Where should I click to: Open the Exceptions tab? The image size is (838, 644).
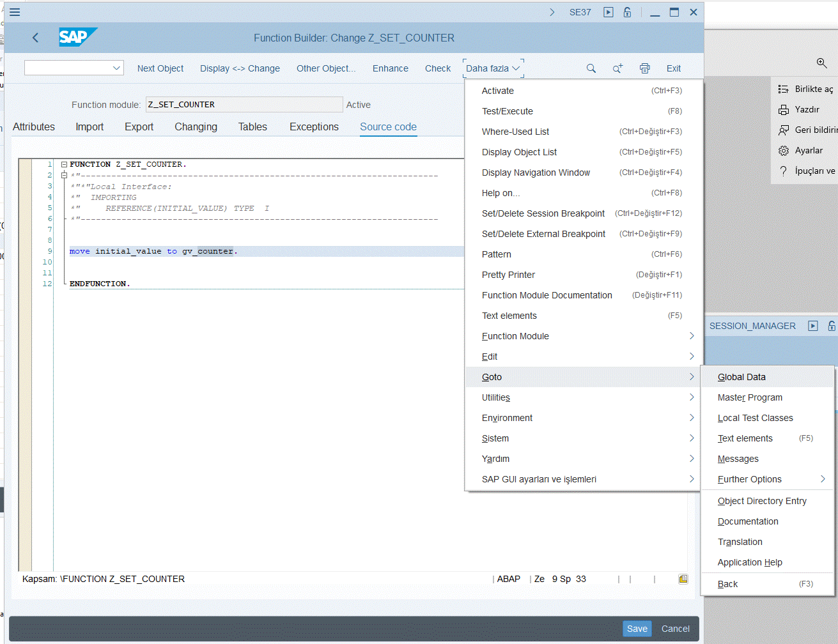(x=314, y=126)
